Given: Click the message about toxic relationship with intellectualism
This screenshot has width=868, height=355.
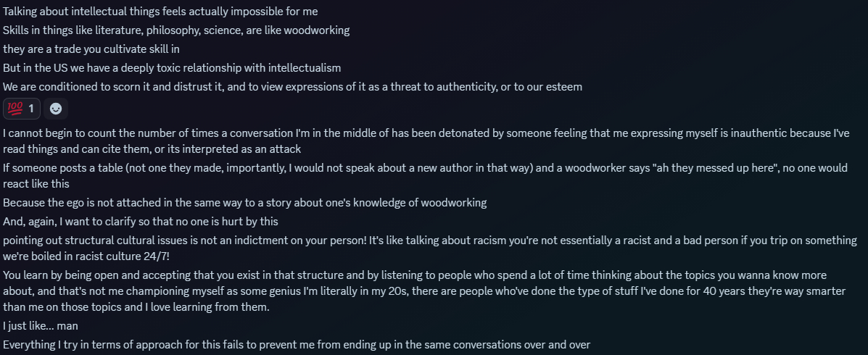Looking at the screenshot, I should pos(172,68).
